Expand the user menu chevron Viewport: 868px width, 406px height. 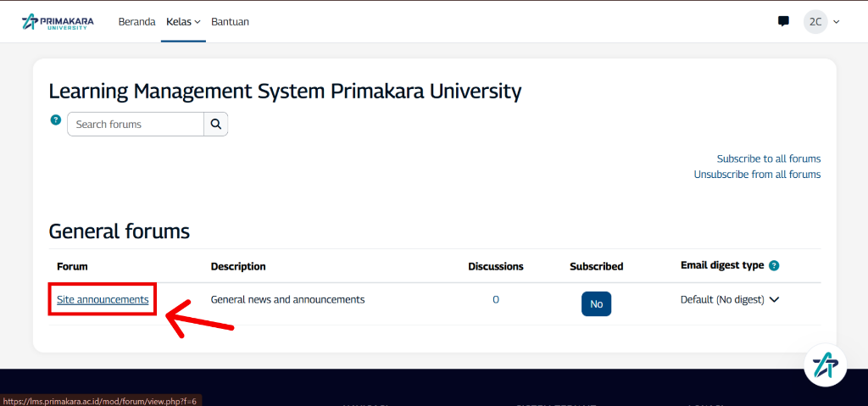click(x=837, y=22)
